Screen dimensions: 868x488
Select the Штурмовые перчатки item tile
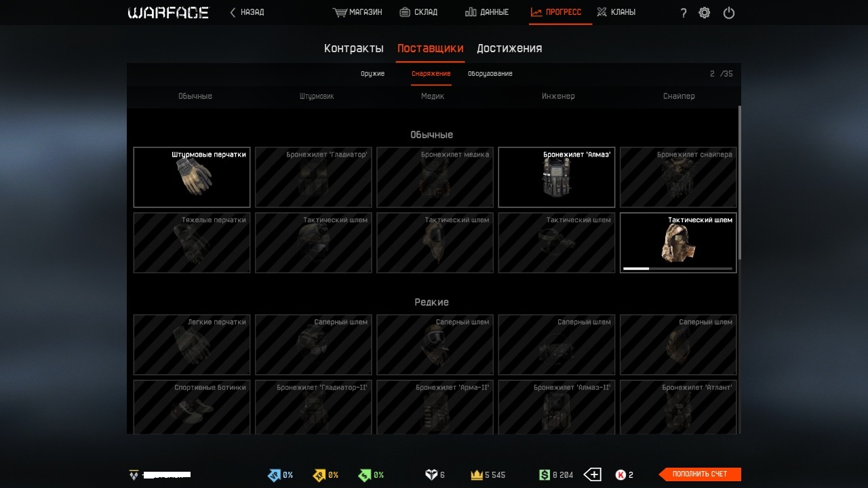[192, 177]
